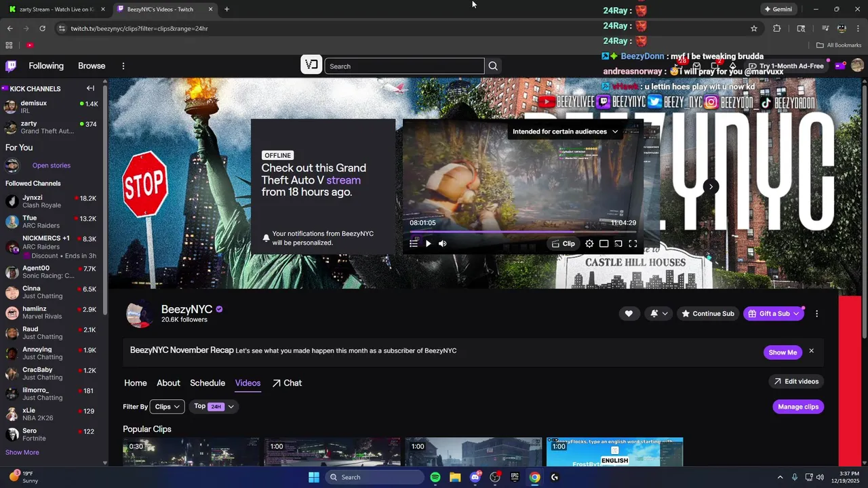
Task: Click Continue Sub button
Action: point(708,314)
